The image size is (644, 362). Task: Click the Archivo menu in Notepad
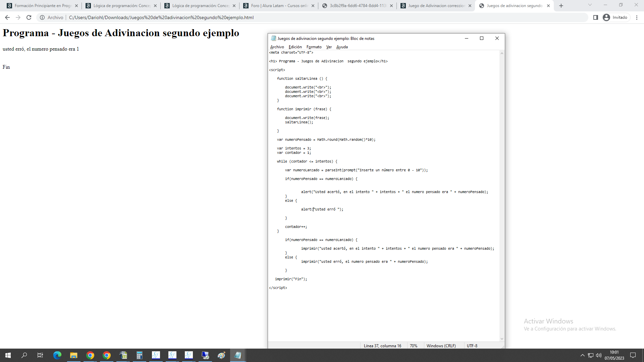click(x=277, y=46)
